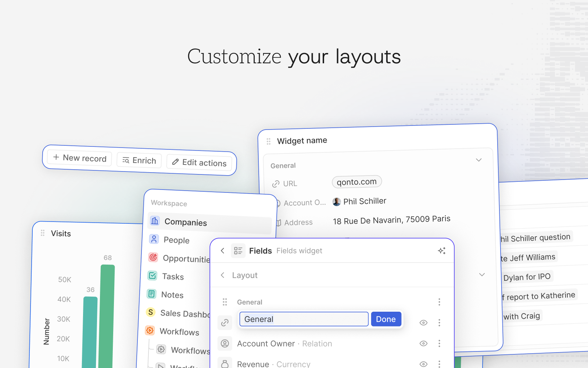
Task: Click the sparkle AI icon in Fields widget header
Action: click(x=442, y=251)
